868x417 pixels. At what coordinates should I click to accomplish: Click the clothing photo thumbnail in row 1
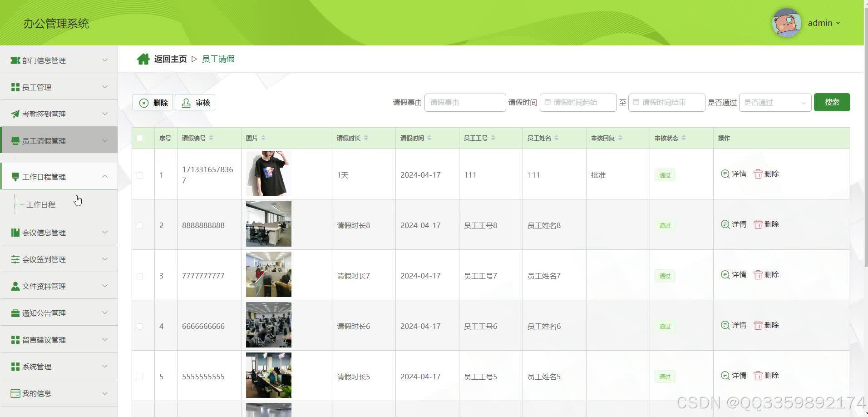[x=268, y=173]
